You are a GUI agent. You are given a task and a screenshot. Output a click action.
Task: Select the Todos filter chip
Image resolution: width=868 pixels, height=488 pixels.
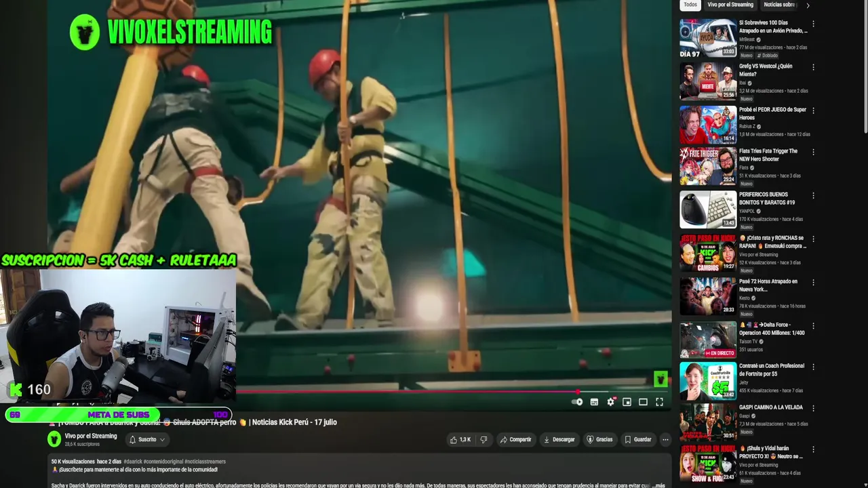click(x=690, y=5)
